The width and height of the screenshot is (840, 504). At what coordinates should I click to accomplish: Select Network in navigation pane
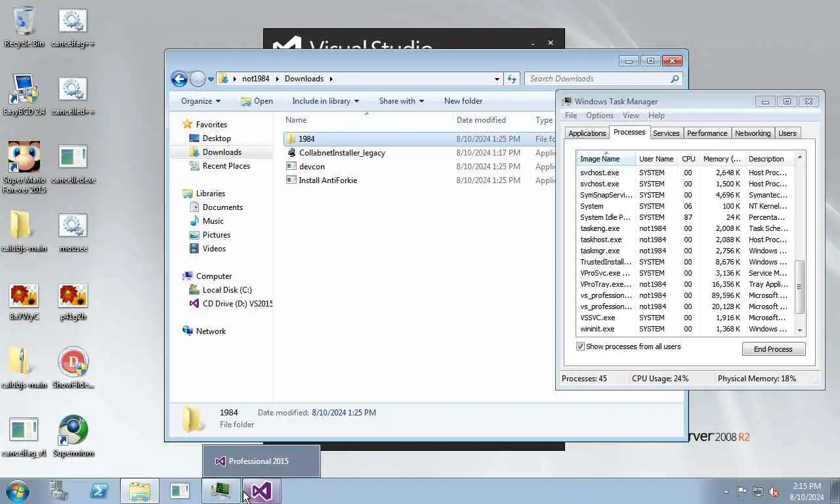point(211,331)
